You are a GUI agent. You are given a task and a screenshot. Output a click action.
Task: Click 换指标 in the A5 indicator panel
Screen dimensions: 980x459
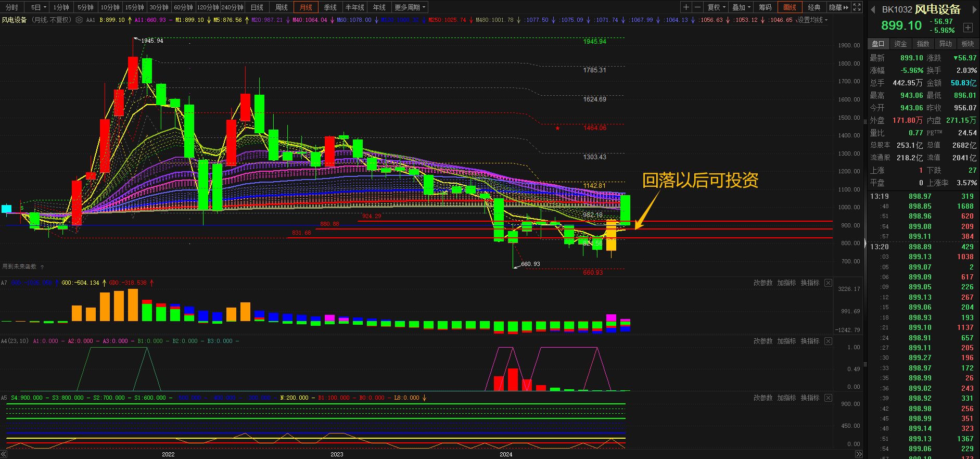[810, 398]
